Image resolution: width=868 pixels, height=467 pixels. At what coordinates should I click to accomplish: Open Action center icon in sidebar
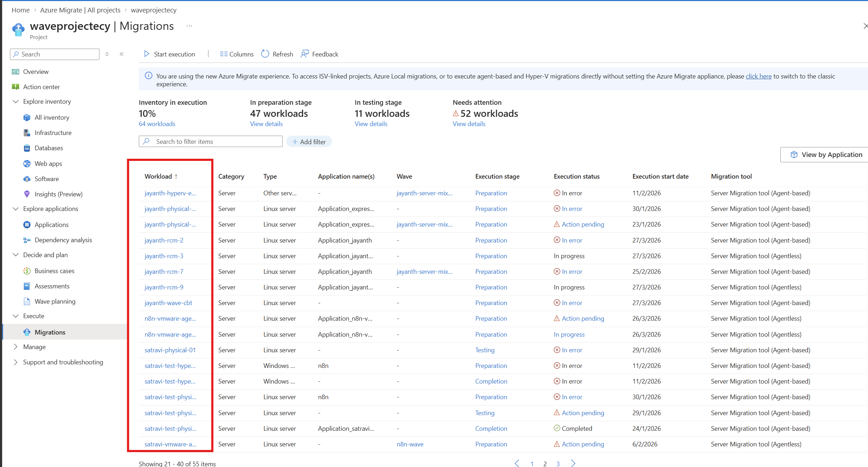[x=15, y=87]
